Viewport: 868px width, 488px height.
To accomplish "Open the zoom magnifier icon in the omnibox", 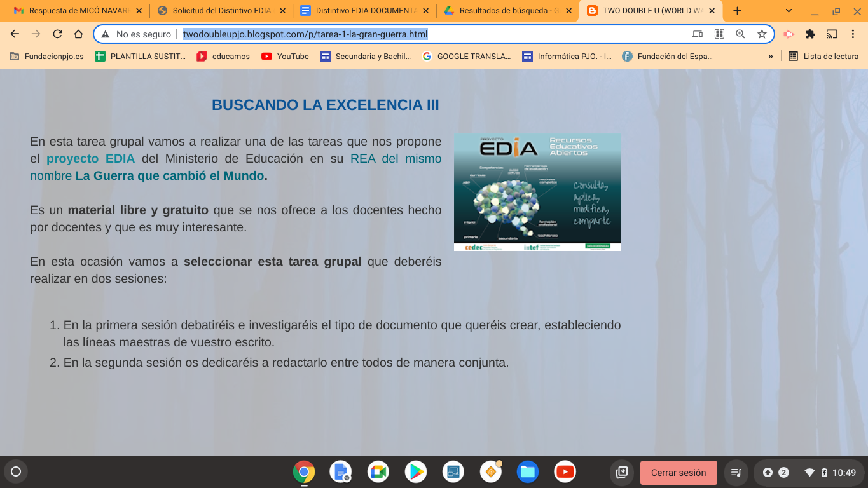I will pyautogui.click(x=740, y=34).
